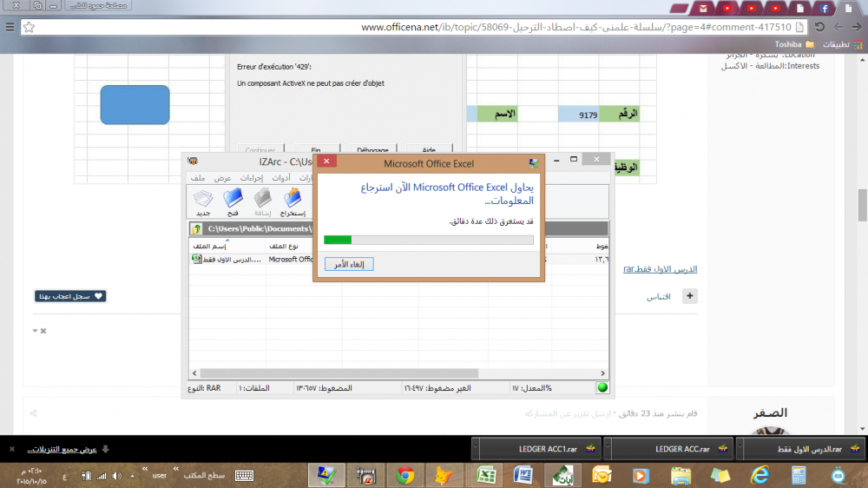Click the الدرس الاول فقط.rar attachment link
Viewport: 868px width, 488px height.
tap(660, 269)
